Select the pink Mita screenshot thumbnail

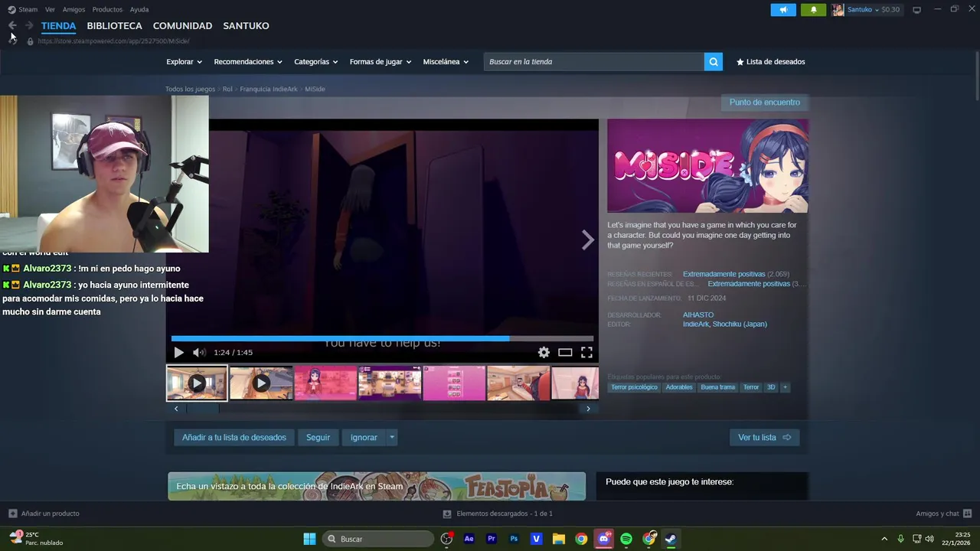coord(325,383)
